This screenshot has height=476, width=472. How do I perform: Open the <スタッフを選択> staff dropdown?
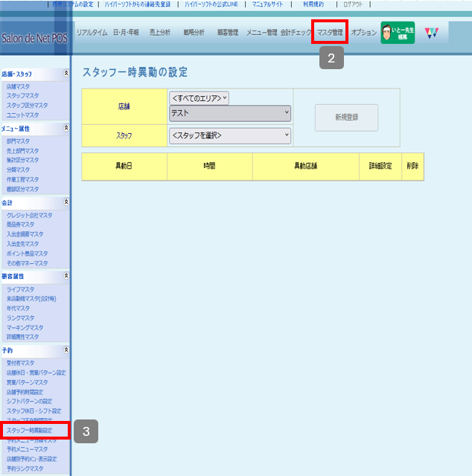point(230,135)
